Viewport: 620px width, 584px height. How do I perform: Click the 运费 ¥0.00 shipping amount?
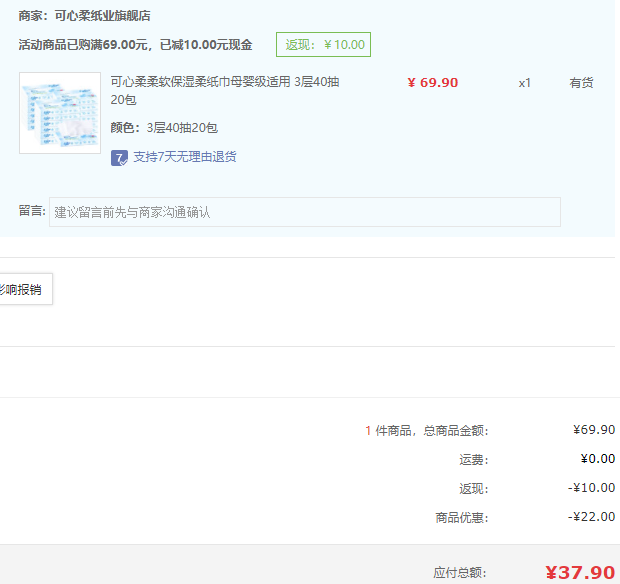coord(597,459)
